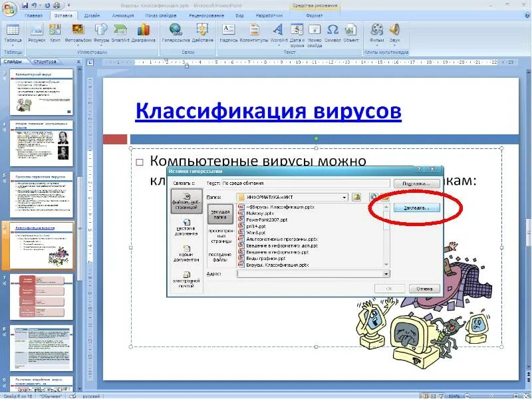Choose the link to 'местом в документе' option
The height and width of the screenshot is (399, 532).
(186, 227)
